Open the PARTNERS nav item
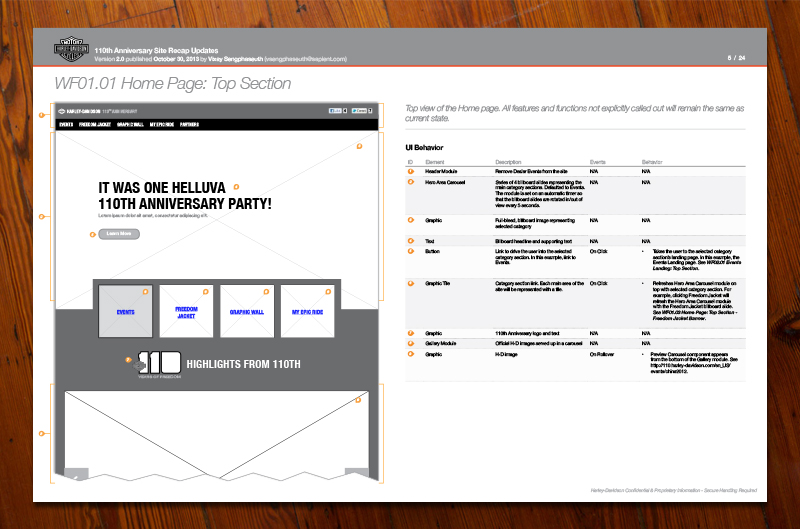Screen dimensions: 800x529 click(x=189, y=124)
